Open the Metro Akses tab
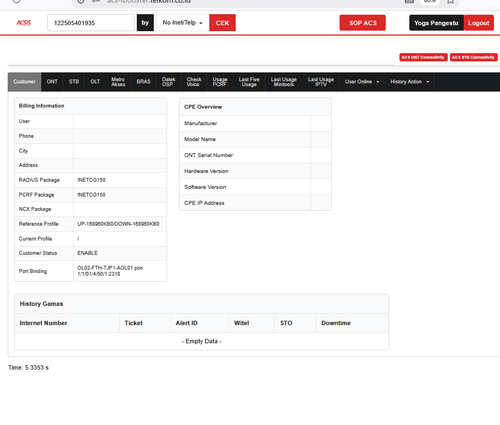500x425 pixels. pos(118,82)
